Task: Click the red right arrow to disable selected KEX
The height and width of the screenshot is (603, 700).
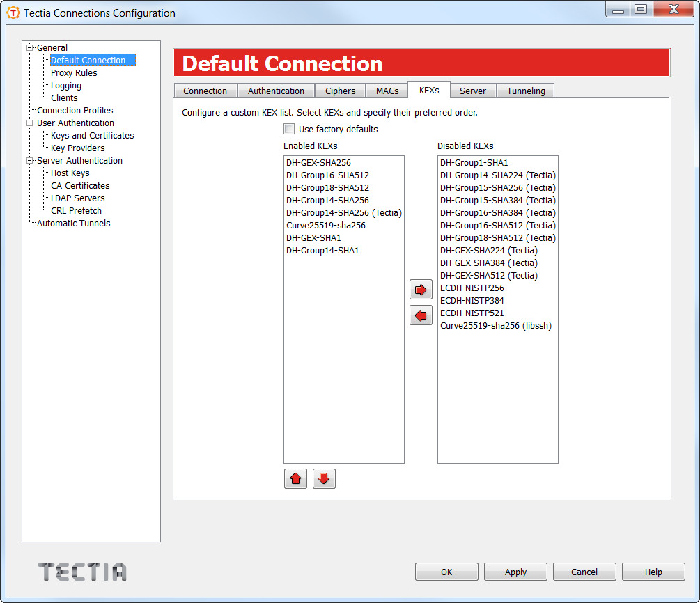Action: pos(421,290)
